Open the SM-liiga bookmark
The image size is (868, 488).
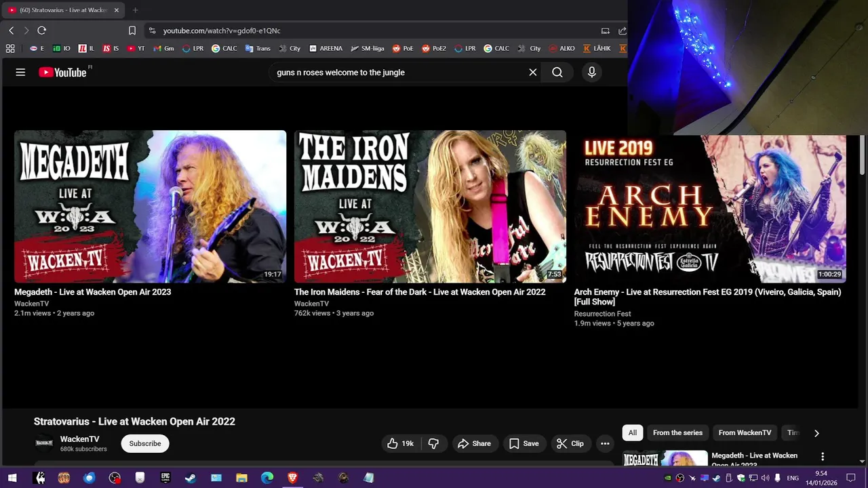click(x=368, y=49)
